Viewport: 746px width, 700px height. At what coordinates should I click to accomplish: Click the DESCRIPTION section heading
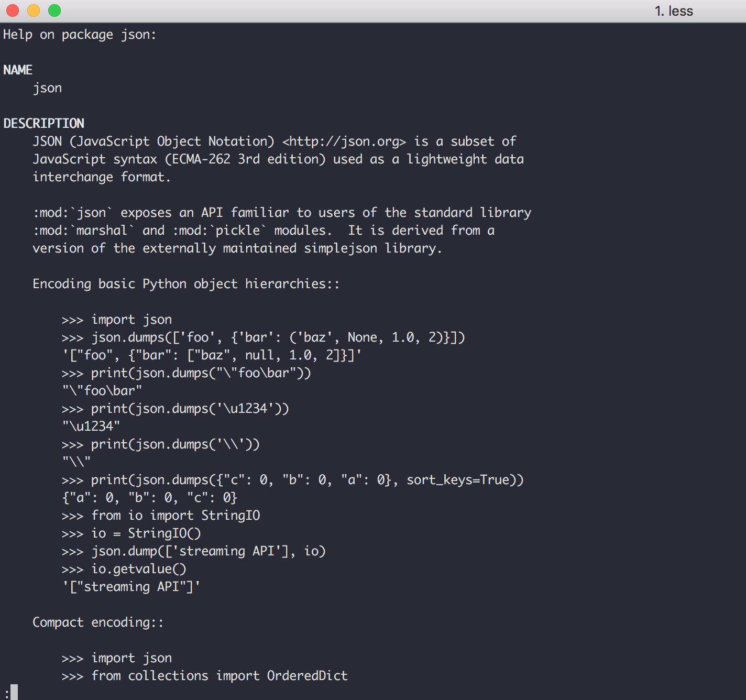(43, 124)
